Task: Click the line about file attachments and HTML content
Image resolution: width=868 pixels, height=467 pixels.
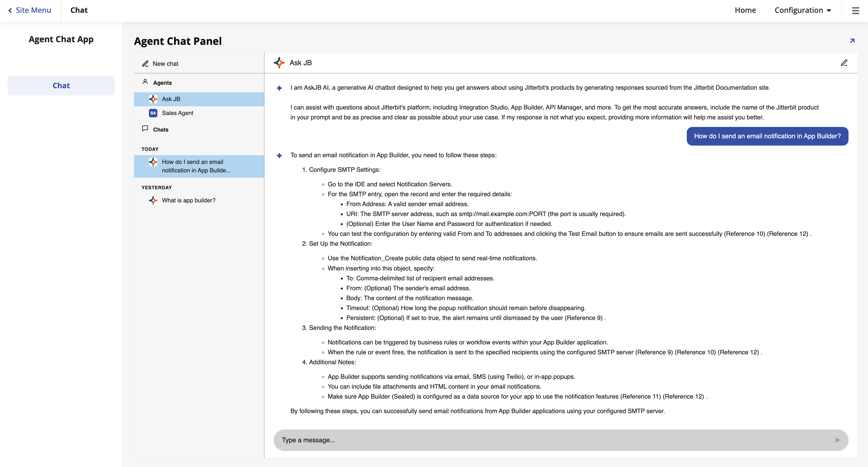Action: pos(434,387)
